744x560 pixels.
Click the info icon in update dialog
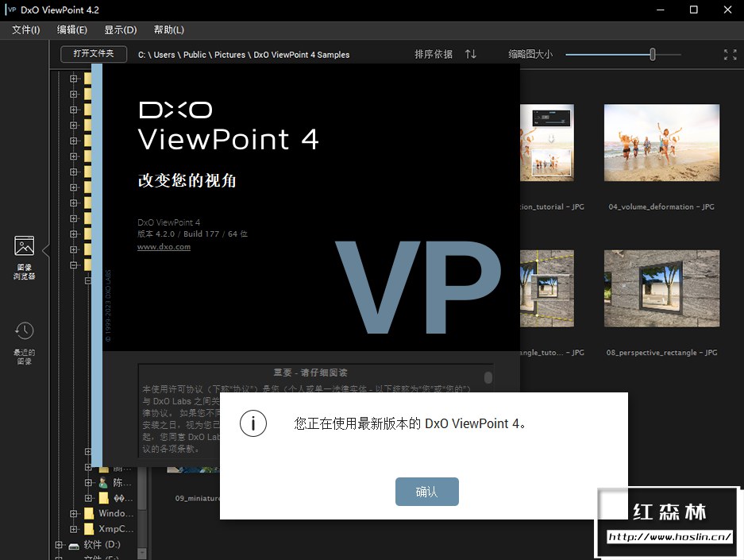click(253, 423)
